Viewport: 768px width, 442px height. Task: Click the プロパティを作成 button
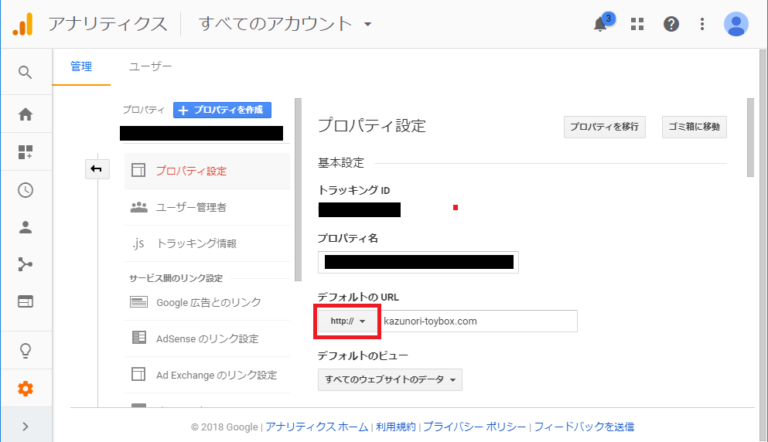(x=222, y=110)
